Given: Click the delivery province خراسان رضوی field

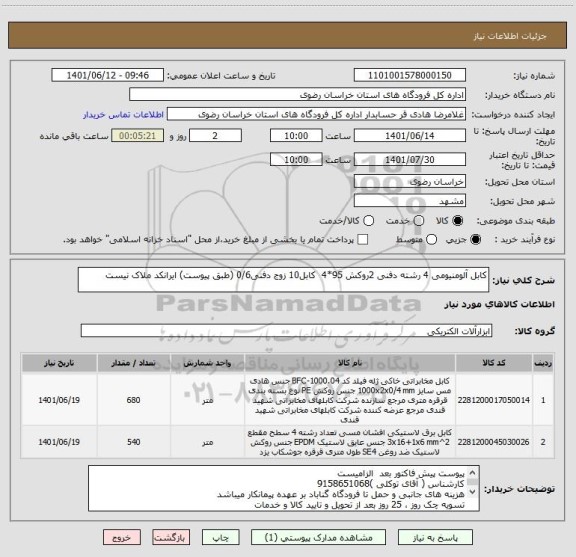Looking at the screenshot, I should click(410, 182).
